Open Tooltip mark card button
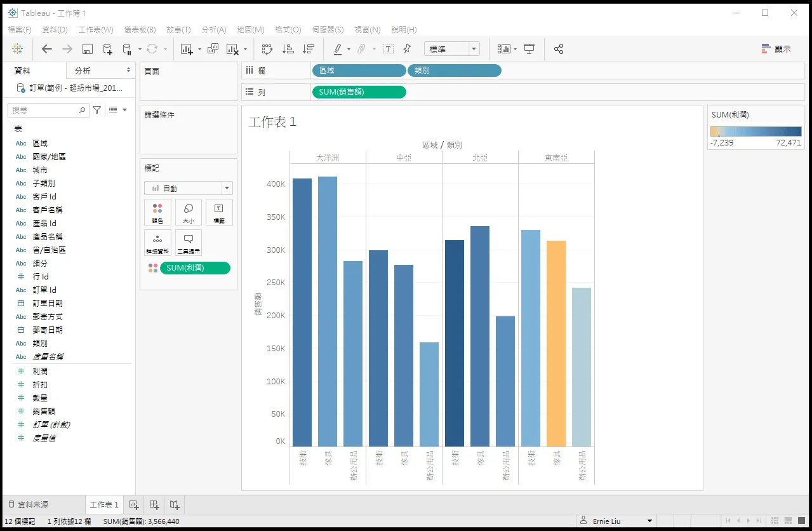The width and height of the screenshot is (812, 531). (x=189, y=243)
